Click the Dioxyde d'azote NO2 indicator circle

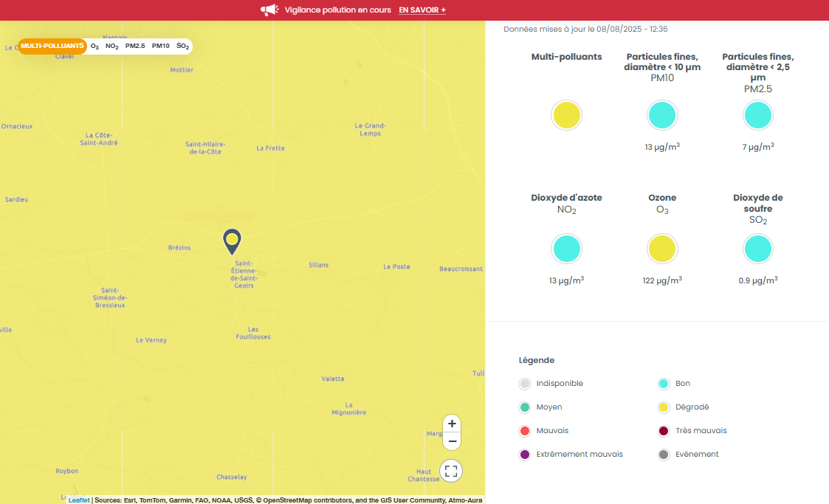pyautogui.click(x=566, y=249)
